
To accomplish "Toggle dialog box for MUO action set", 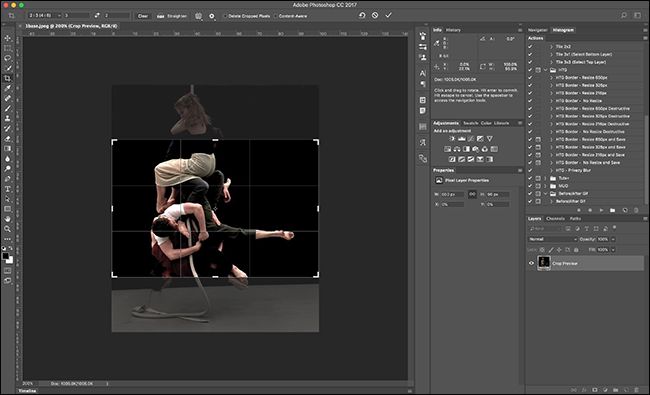I will pos(538,186).
